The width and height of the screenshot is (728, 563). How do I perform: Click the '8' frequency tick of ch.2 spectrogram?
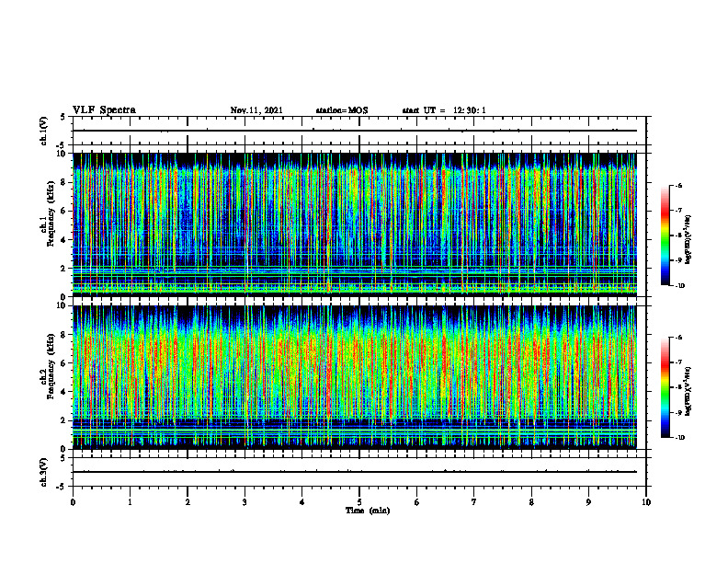point(64,335)
